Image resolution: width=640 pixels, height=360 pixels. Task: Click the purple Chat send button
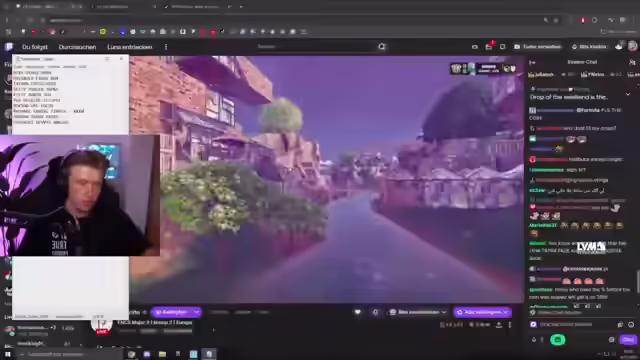tap(628, 340)
